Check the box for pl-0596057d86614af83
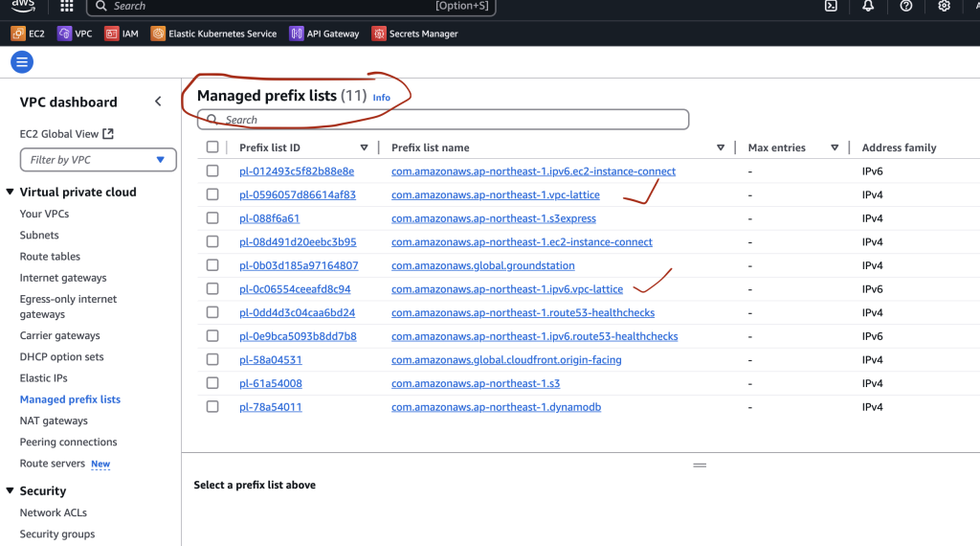980x546 pixels. click(x=212, y=194)
